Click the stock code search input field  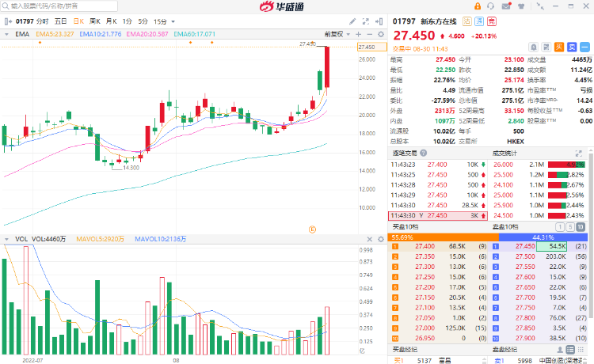pos(59,5)
